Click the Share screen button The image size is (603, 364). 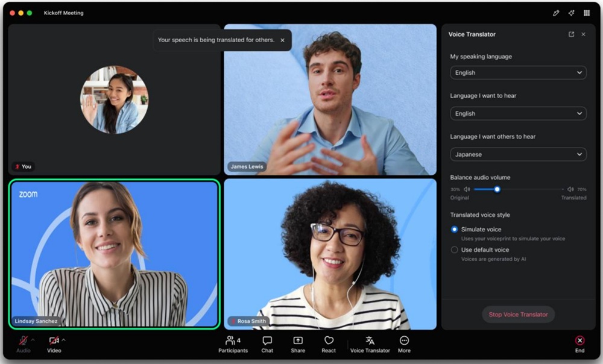tap(298, 344)
